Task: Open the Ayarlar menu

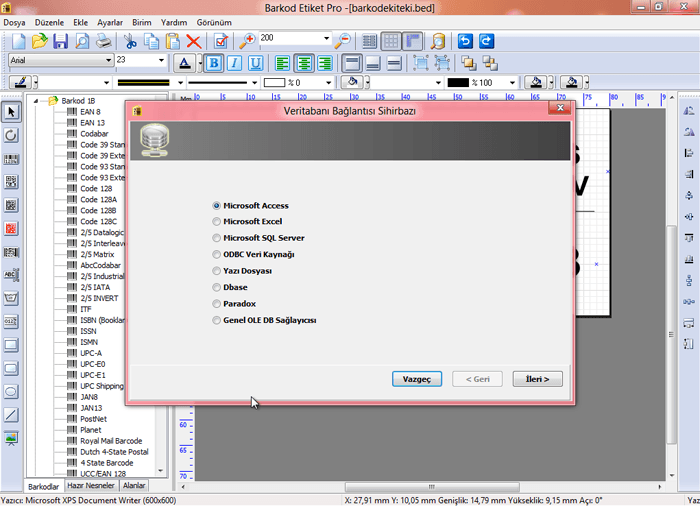Action: coord(110,22)
